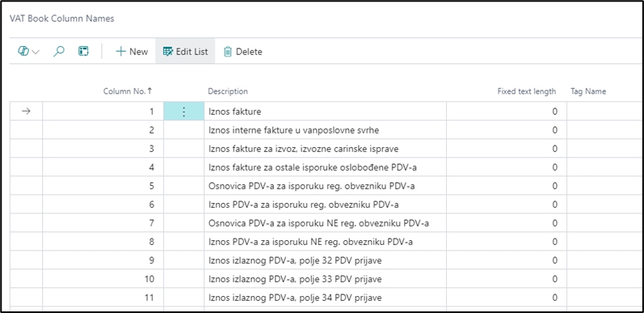Click Fixed text length value in row 1
Viewport: 644px width, 313px height.
point(507,112)
